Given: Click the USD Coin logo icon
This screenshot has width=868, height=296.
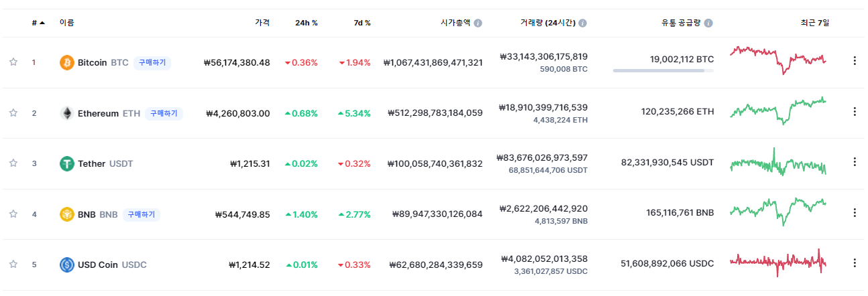Looking at the screenshot, I should 67,265.
